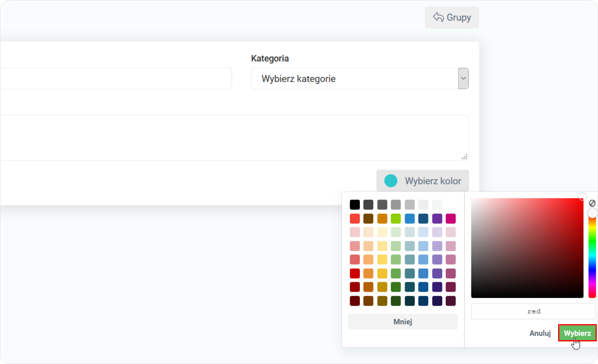Pick the olive swatch in bottom row
Screen dimensions: 598x364
point(382,301)
